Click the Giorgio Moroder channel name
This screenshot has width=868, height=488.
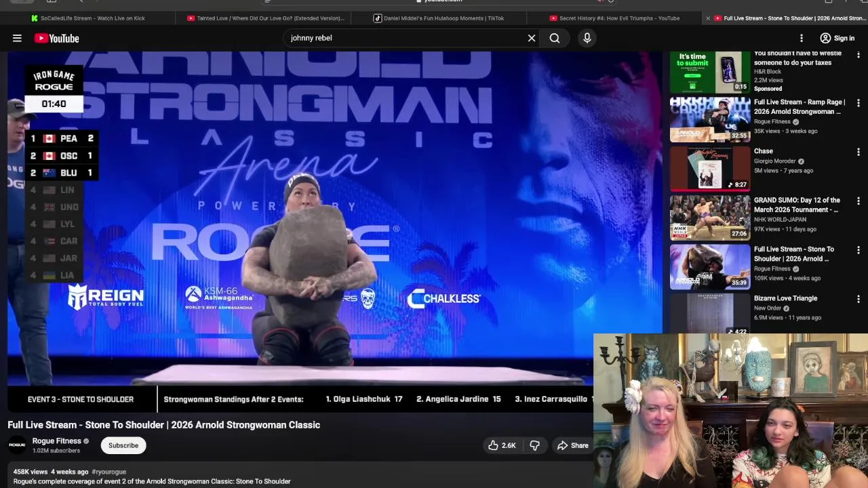point(774,161)
